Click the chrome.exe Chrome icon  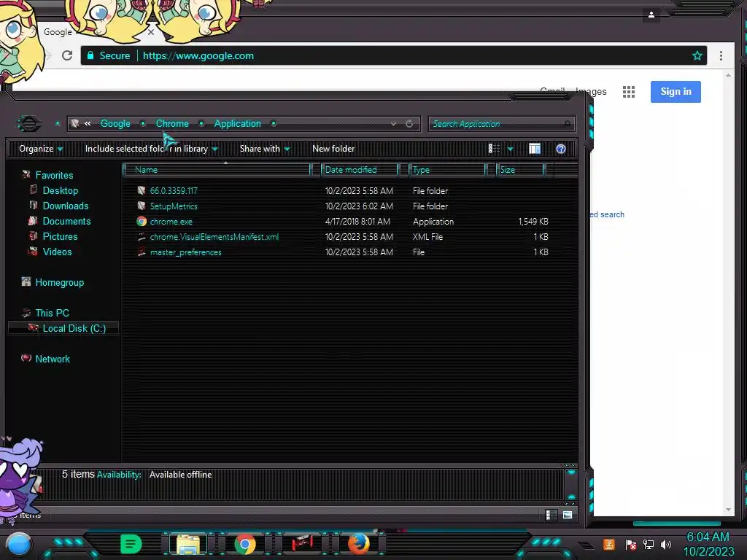142,222
